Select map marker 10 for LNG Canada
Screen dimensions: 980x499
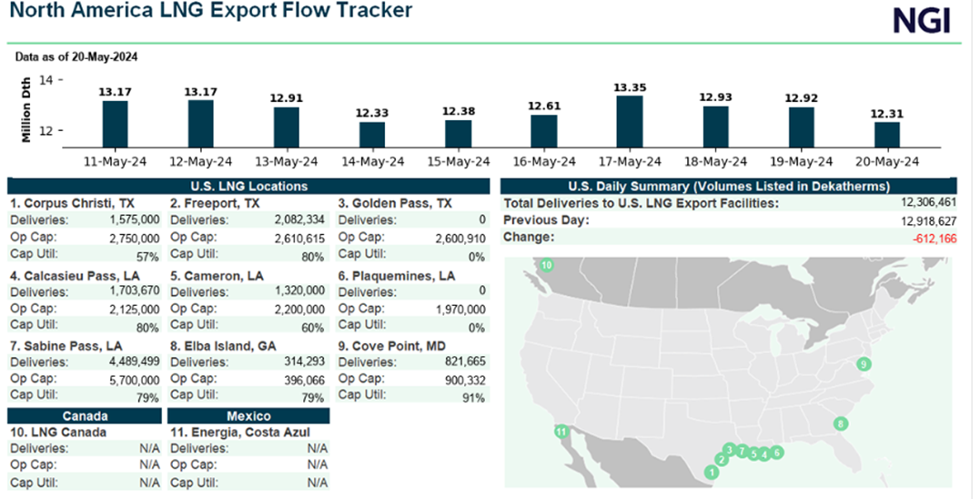(547, 265)
